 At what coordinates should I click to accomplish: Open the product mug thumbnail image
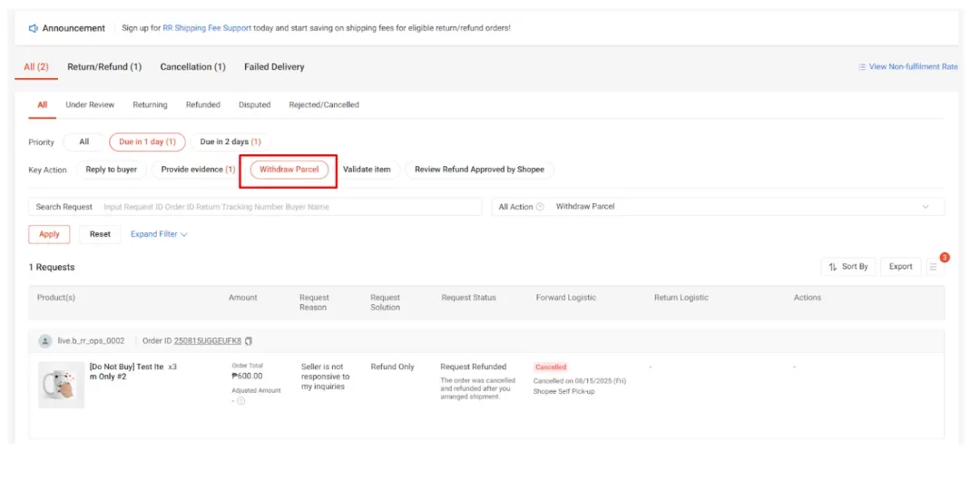pyautogui.click(x=61, y=384)
